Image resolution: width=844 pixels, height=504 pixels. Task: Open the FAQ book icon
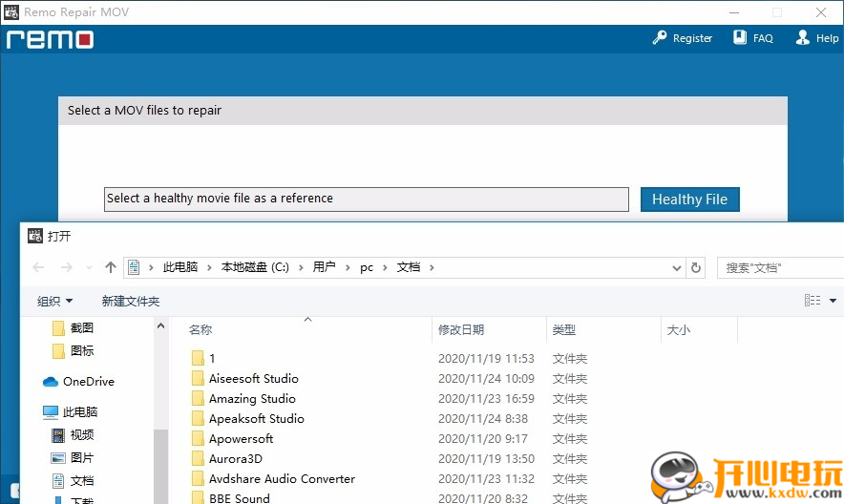pos(740,38)
